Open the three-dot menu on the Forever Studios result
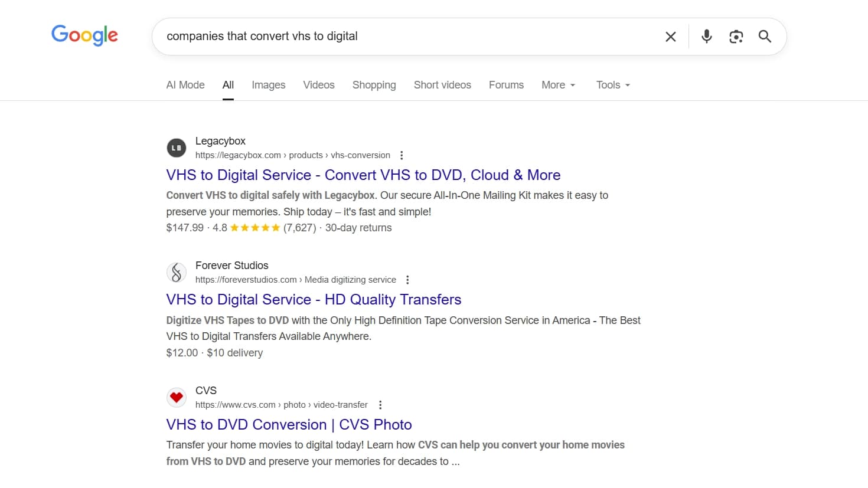The width and height of the screenshot is (868, 488). point(407,279)
